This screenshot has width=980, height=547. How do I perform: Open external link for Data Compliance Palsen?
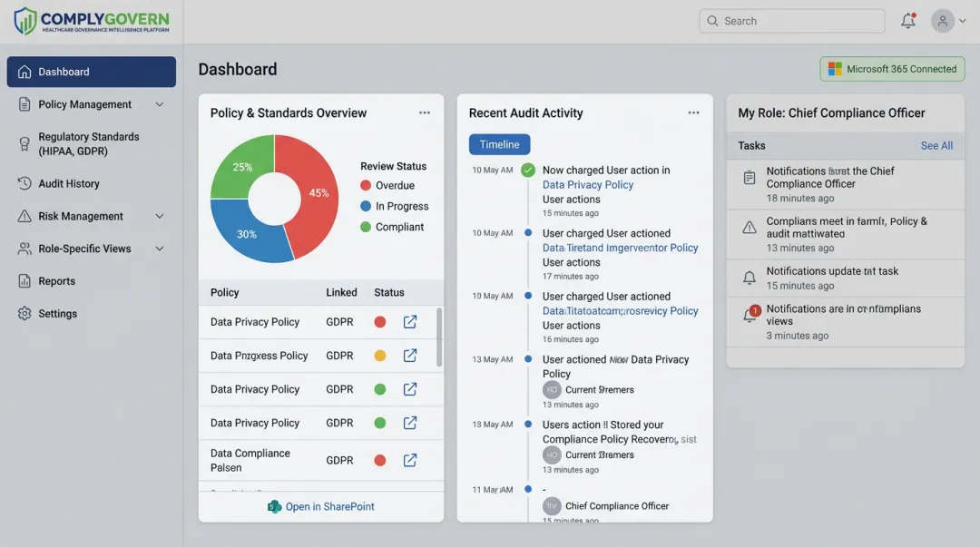pos(410,461)
